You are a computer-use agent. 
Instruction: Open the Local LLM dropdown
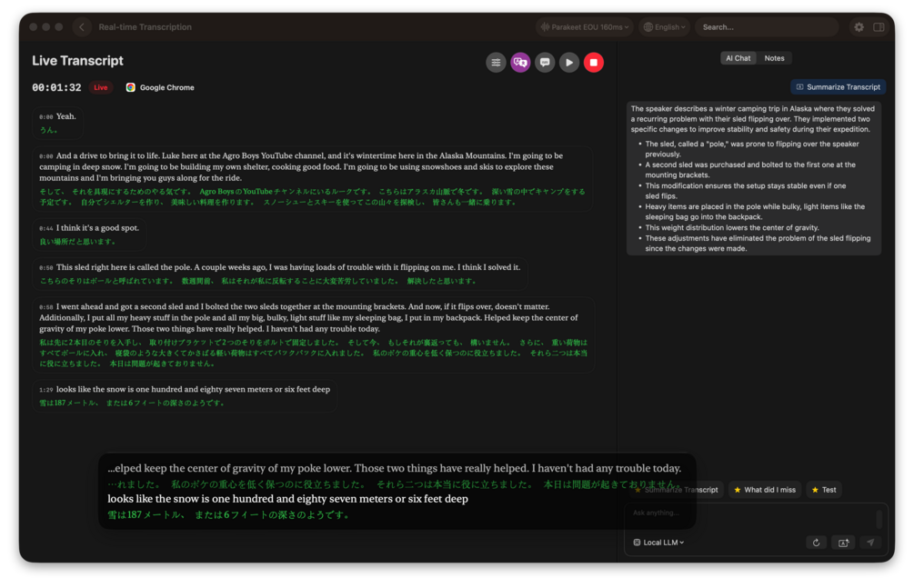coord(658,543)
